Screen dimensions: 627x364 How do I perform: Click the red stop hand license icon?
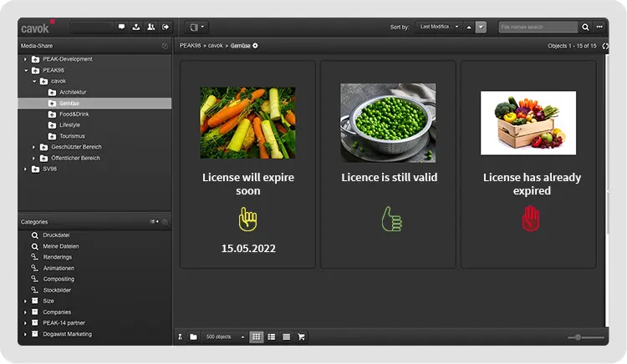531,219
